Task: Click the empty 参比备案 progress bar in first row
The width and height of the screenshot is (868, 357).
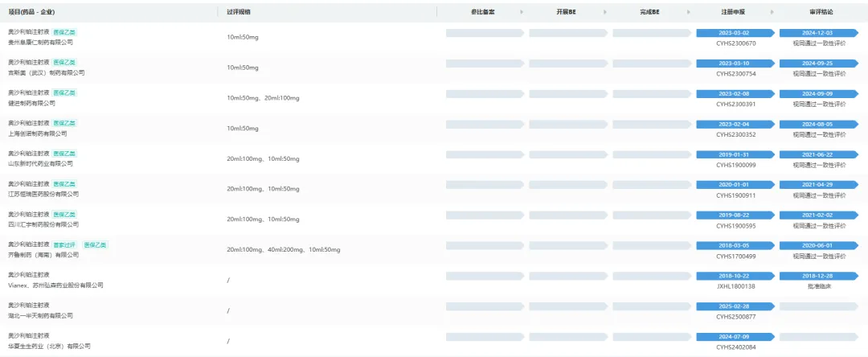Action: [x=485, y=33]
